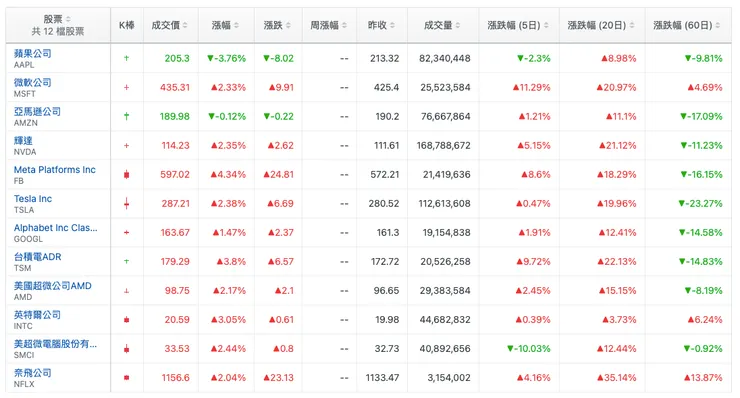Image resolution: width=740 pixels, height=398 pixels.
Task: Open SMCI row candlestick icon
Action: tap(126, 349)
